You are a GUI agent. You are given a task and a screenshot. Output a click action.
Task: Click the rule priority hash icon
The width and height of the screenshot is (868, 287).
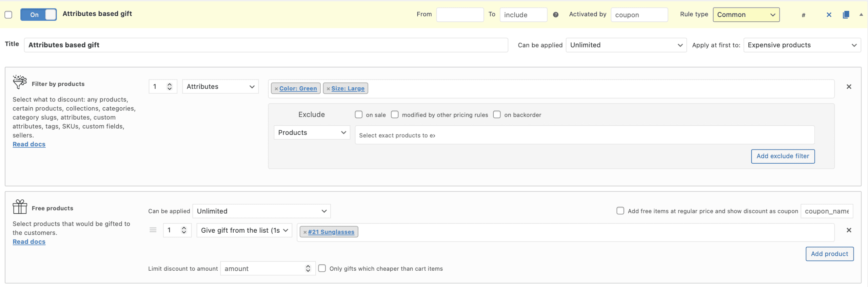coord(803,15)
